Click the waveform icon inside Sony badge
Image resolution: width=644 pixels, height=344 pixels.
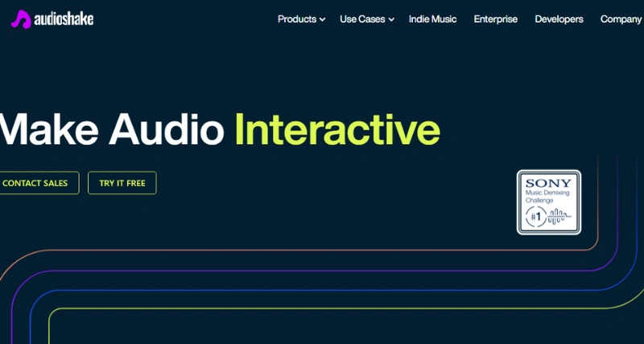coord(559,215)
